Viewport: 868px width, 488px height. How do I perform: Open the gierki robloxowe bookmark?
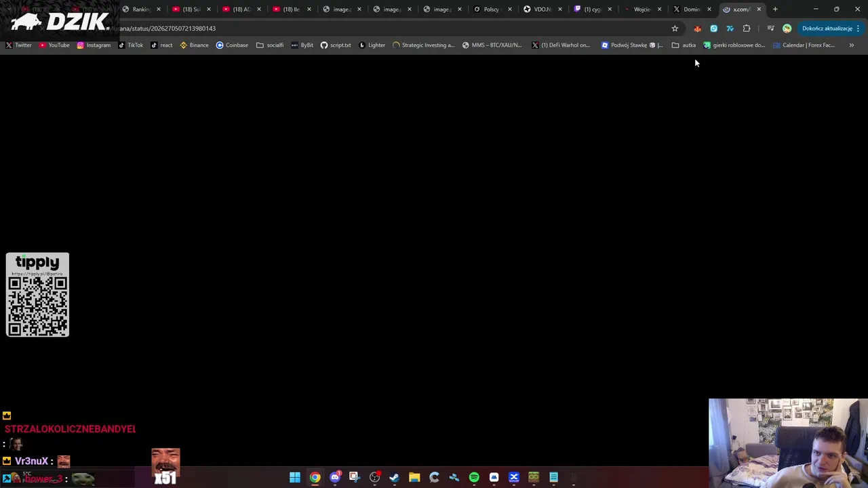coord(734,45)
